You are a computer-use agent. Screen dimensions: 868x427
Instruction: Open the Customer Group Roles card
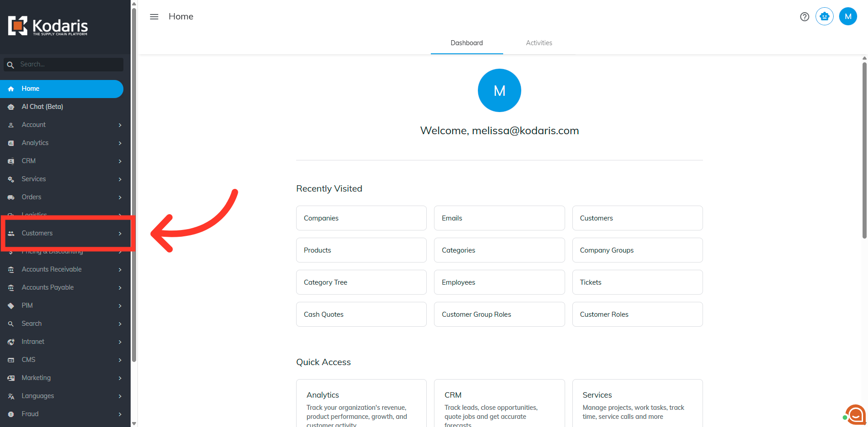click(x=499, y=314)
